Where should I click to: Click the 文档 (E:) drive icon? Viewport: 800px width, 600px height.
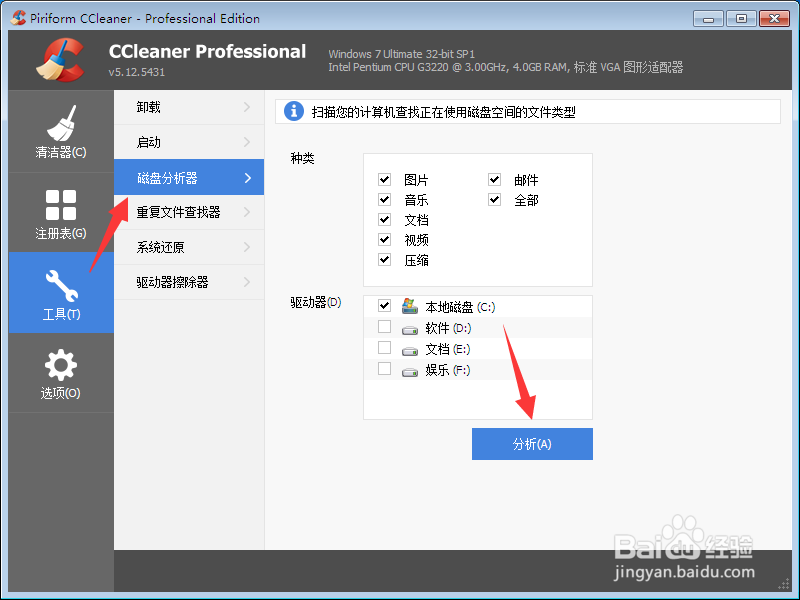point(410,351)
